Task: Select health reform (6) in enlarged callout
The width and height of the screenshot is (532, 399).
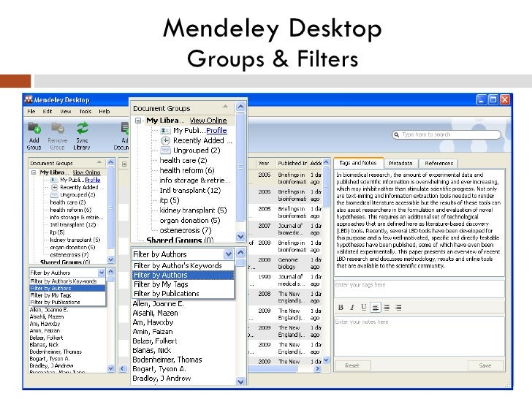Action: [x=187, y=170]
